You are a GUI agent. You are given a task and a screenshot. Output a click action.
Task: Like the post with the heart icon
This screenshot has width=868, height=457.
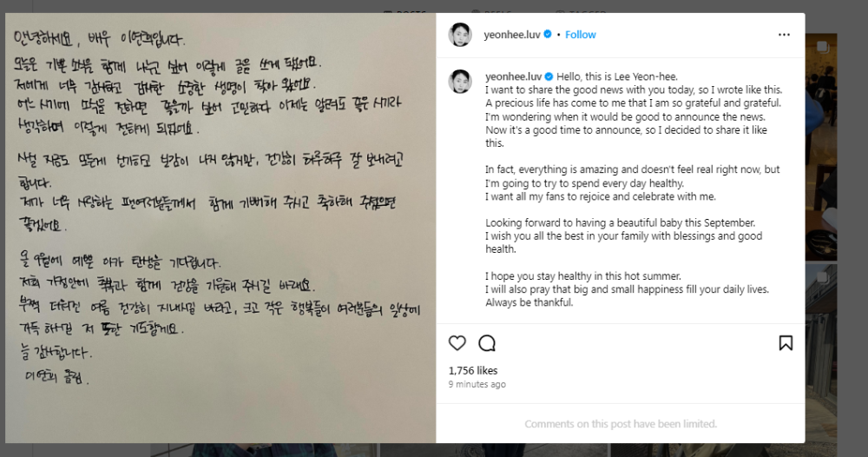click(x=457, y=343)
